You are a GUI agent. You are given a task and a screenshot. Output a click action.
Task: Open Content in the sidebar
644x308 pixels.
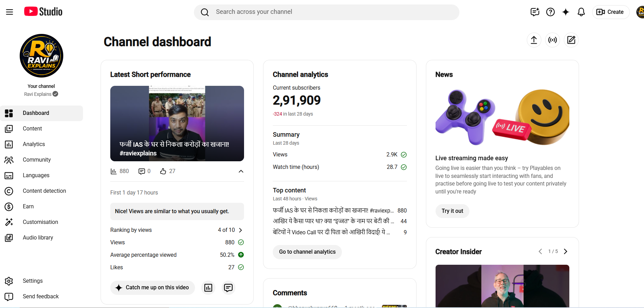pos(41,129)
